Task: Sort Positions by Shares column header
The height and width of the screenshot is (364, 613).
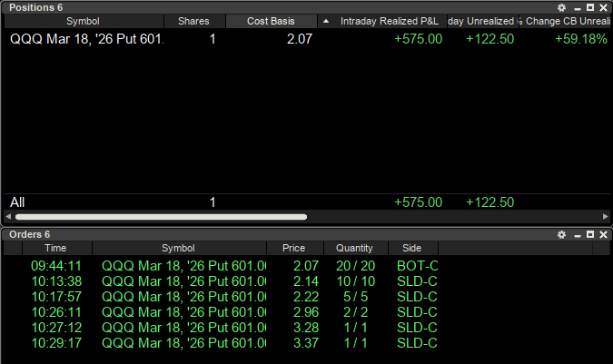Action: pos(194,21)
